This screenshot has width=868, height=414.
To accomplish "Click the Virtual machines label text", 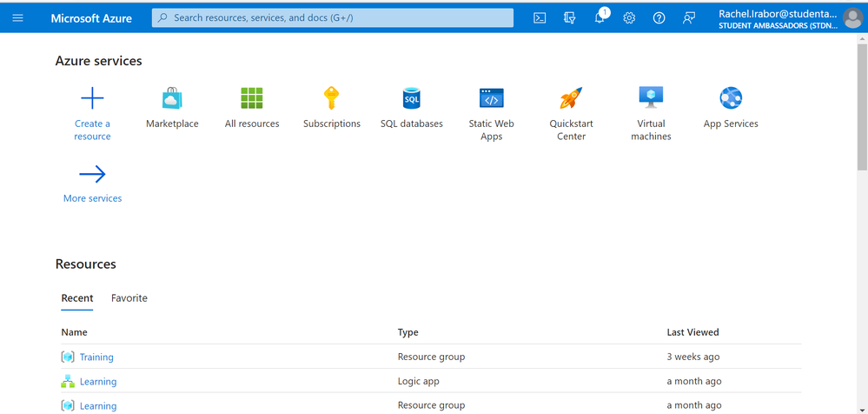I will pos(651,130).
